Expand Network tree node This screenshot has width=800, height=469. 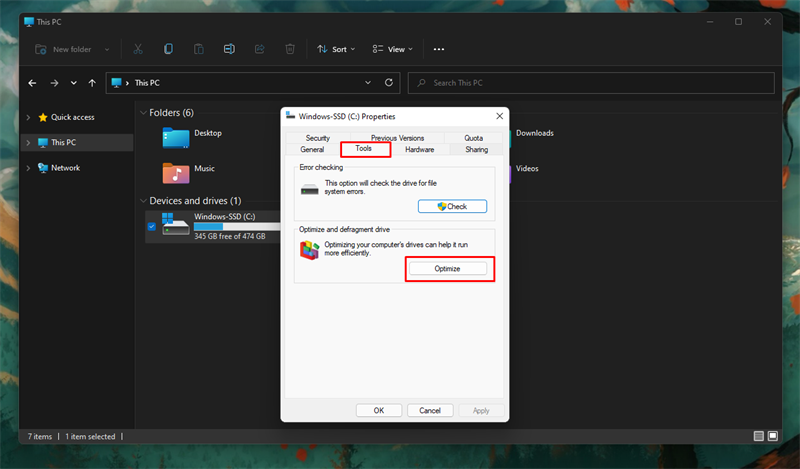(28, 168)
